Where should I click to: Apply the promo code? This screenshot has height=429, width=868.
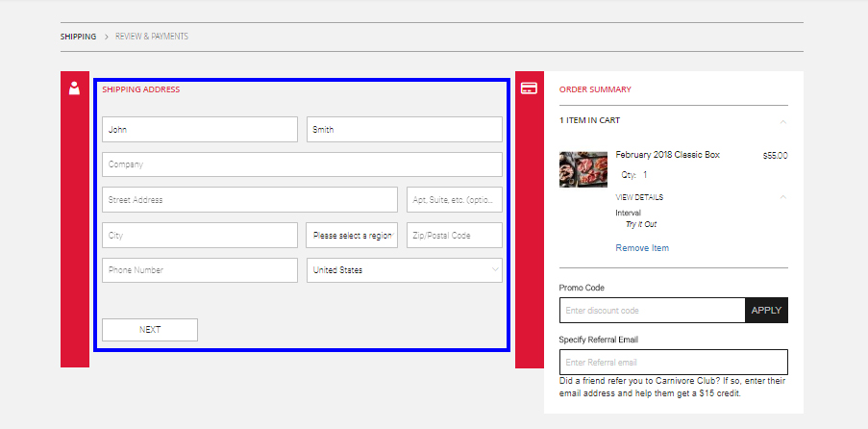[x=766, y=311]
